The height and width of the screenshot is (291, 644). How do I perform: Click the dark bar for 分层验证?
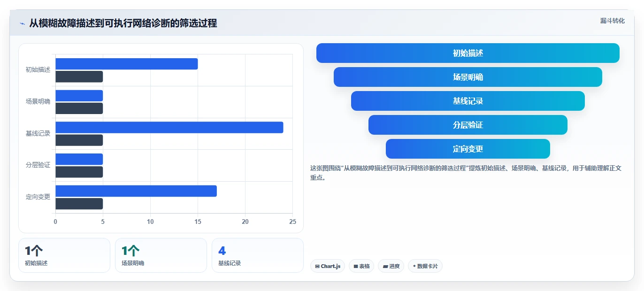pos(79,172)
